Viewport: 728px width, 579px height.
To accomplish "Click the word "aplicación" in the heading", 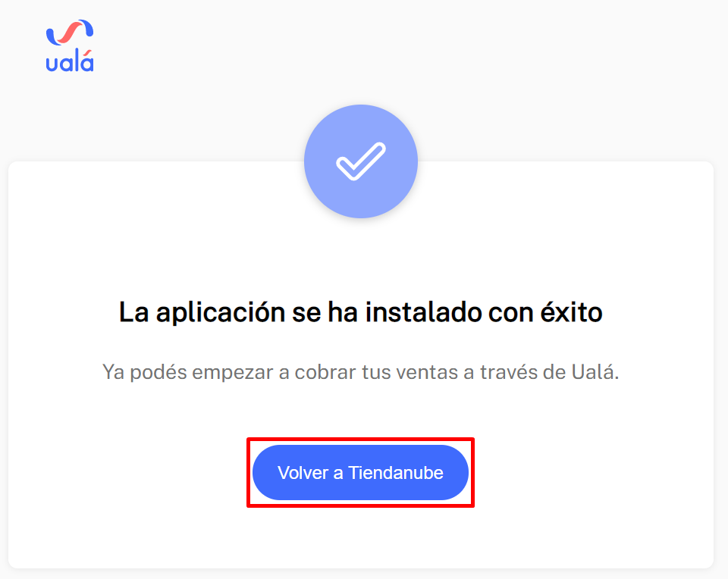I will click(220, 313).
